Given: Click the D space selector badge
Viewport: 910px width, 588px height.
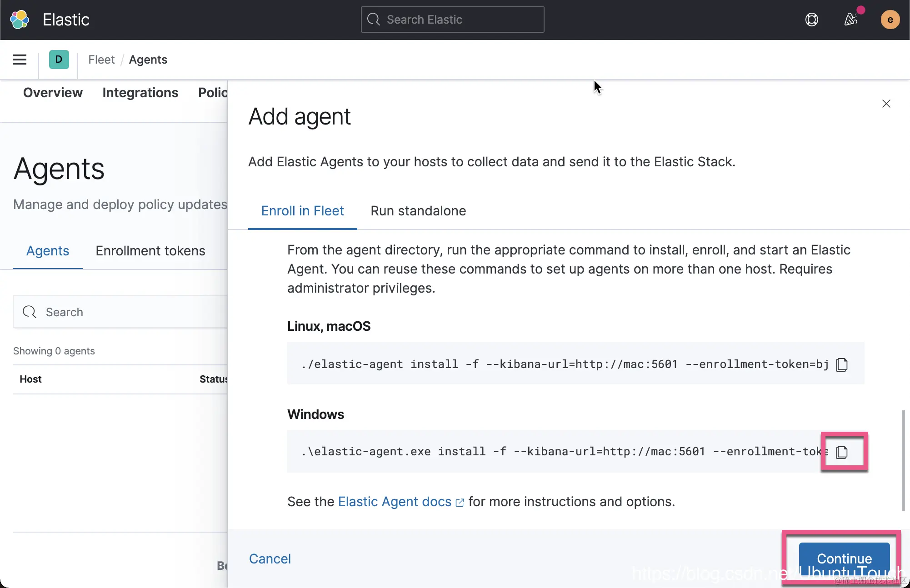Looking at the screenshot, I should pyautogui.click(x=59, y=60).
